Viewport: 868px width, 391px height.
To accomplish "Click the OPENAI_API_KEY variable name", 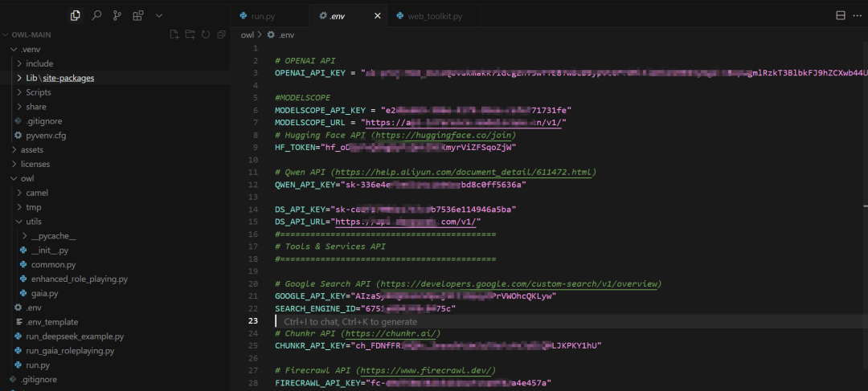I will coord(310,73).
